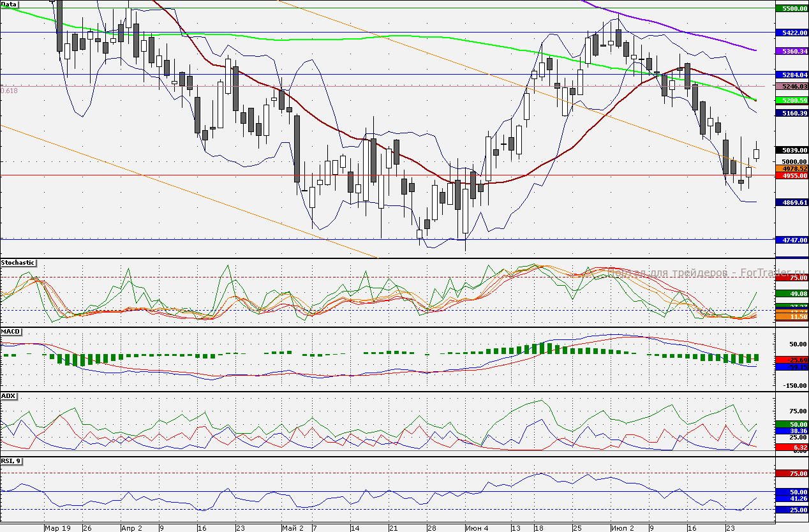Image resolution: width=809 pixels, height=532 pixels.
Task: Select the blue 5422.00 price level tag
Action: pyautogui.click(x=791, y=32)
